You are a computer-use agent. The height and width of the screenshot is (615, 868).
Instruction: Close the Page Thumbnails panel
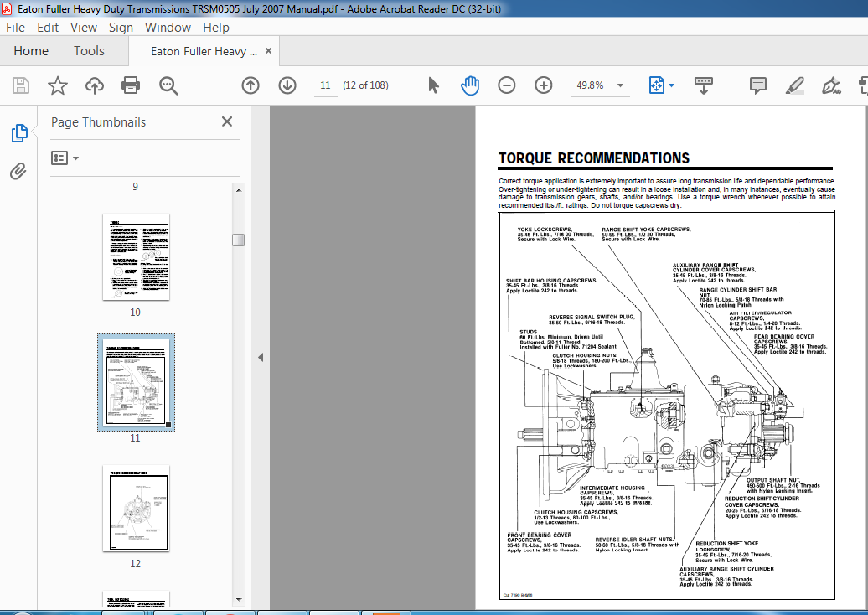pos(227,121)
